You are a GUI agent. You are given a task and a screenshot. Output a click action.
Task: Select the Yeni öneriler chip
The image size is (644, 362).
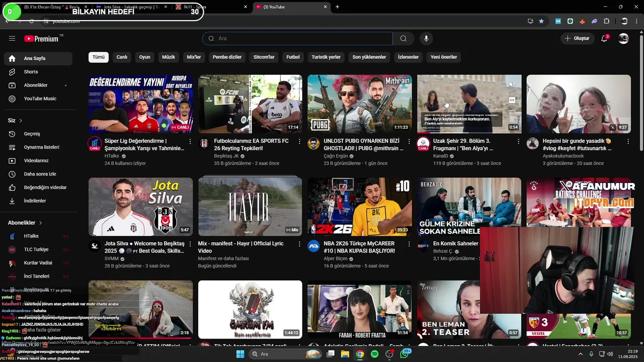(444, 57)
